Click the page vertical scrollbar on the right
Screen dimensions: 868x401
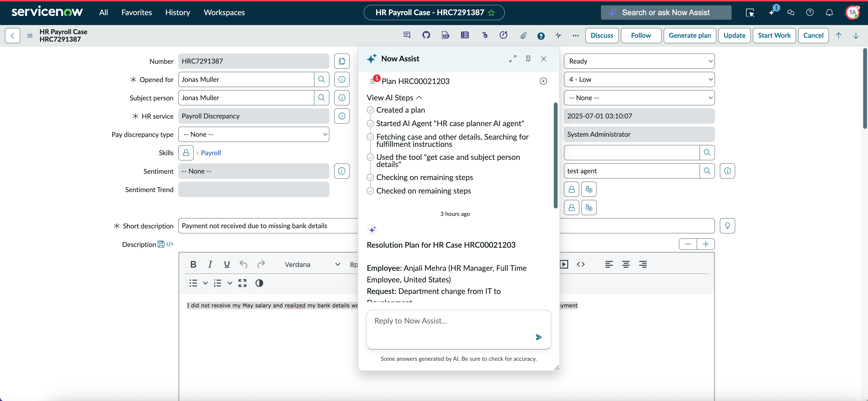click(x=865, y=89)
